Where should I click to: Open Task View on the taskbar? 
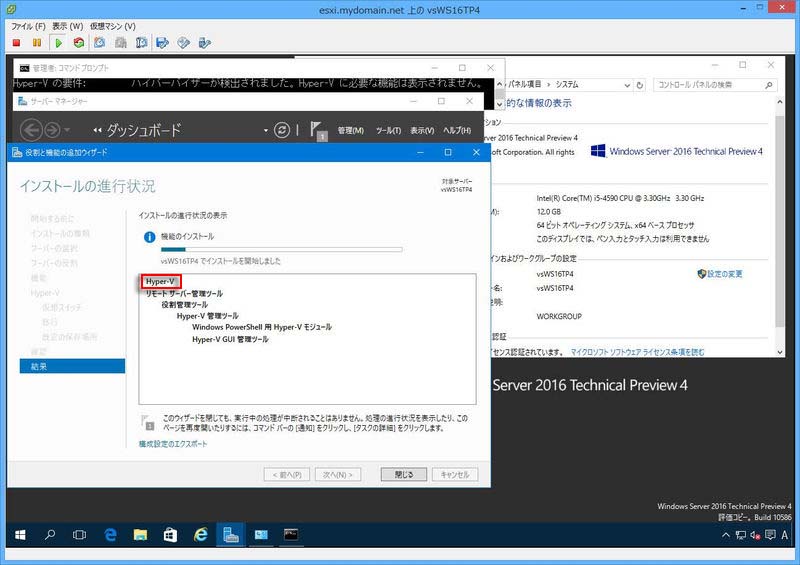79,535
